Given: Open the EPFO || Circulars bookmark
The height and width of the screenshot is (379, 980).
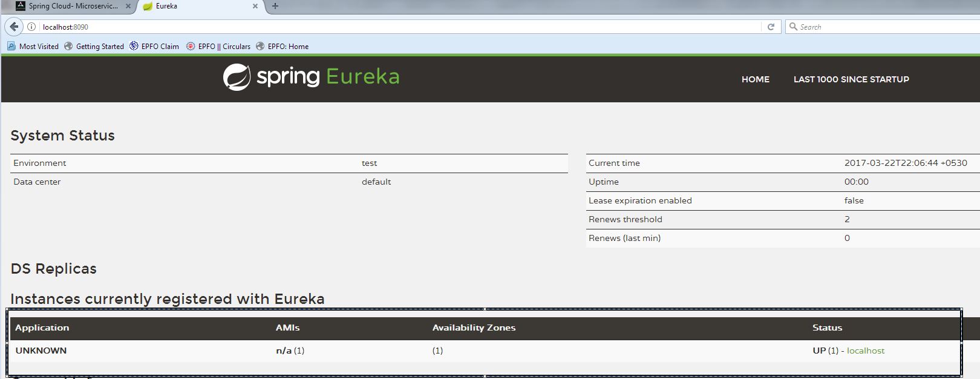Looking at the screenshot, I should tap(218, 46).
